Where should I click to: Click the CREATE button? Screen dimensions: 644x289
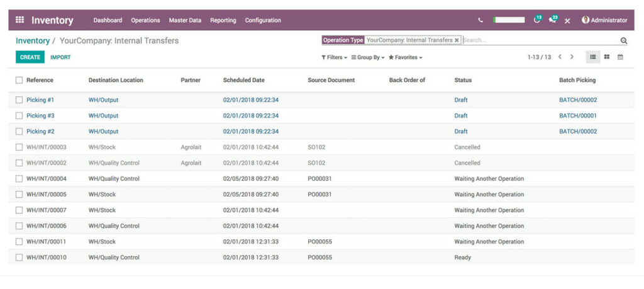30,57
